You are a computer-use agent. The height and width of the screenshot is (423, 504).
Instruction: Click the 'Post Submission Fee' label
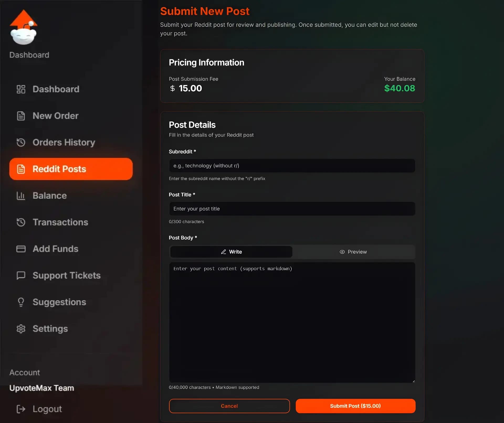point(193,79)
